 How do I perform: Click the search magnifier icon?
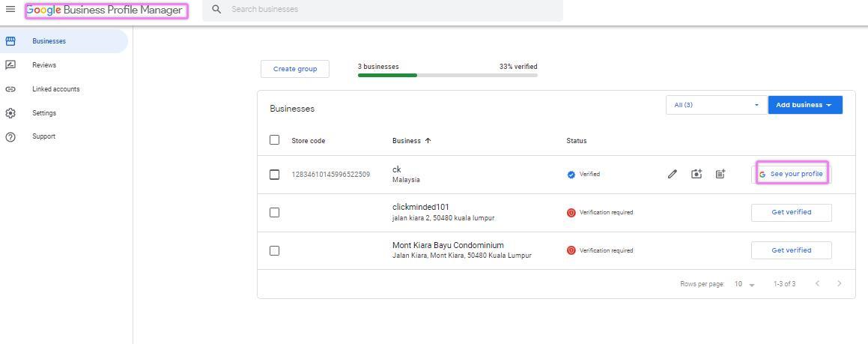(216, 10)
